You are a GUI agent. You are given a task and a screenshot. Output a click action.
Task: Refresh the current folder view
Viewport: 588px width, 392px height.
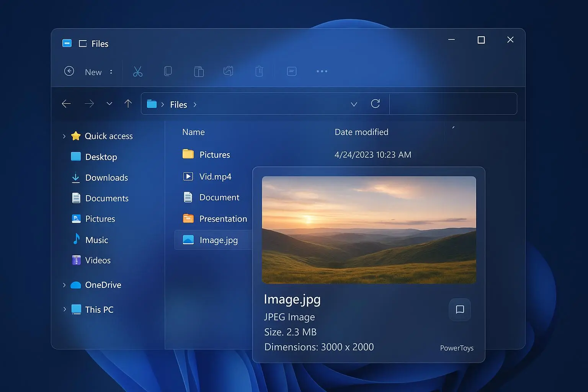coord(376,103)
